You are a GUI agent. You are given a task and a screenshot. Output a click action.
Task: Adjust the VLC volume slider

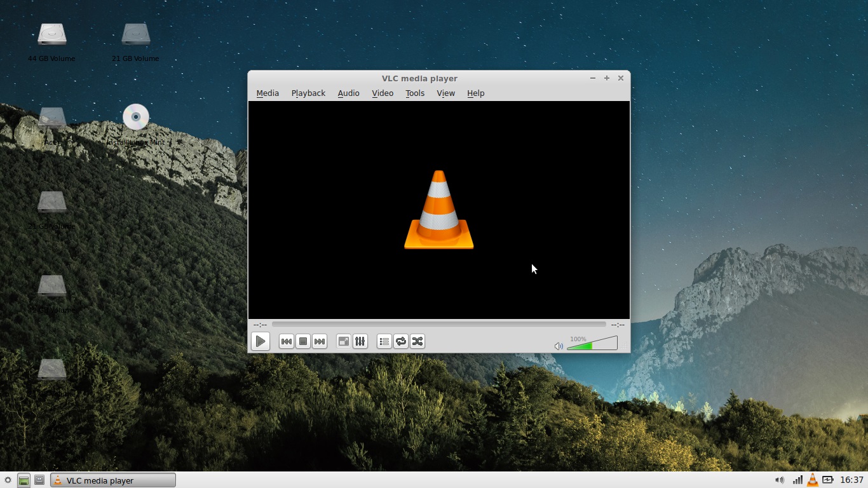coord(592,344)
